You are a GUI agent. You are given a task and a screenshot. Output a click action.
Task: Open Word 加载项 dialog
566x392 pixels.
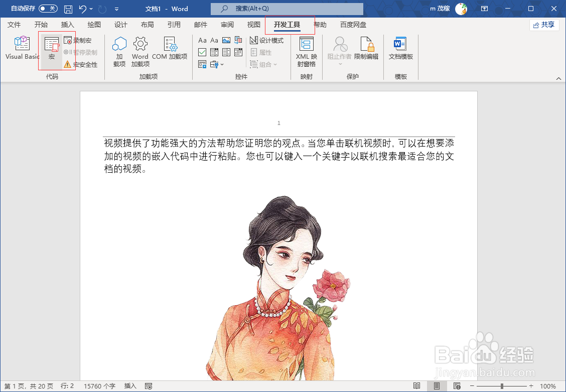pyautogui.click(x=140, y=52)
